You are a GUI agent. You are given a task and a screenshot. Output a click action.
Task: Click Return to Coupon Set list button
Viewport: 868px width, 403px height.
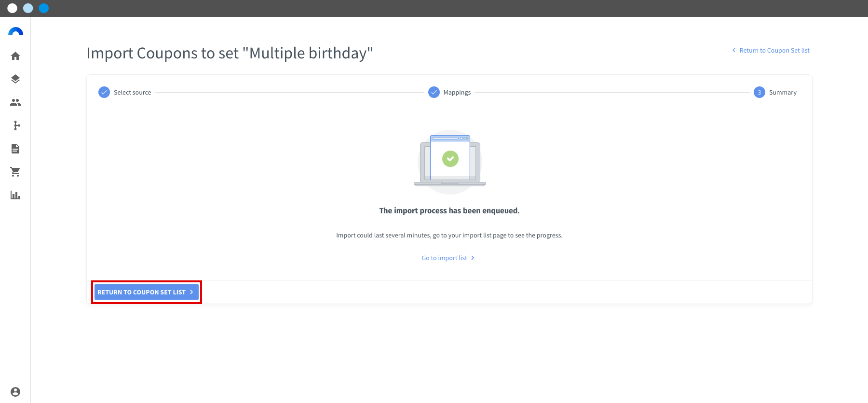click(x=147, y=292)
